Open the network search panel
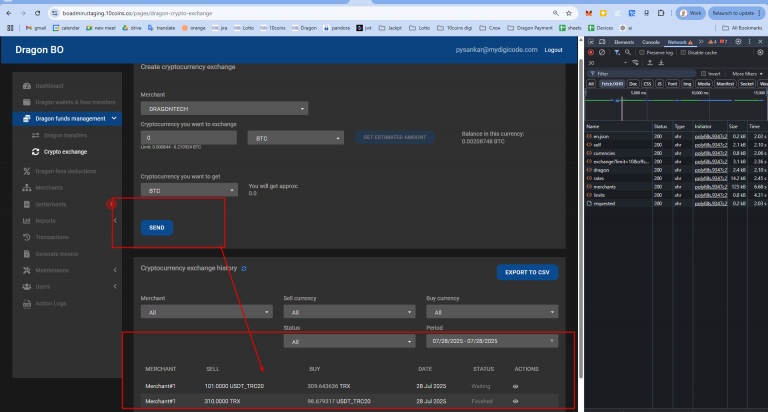Image resolution: width=768 pixels, height=412 pixels. [x=627, y=52]
